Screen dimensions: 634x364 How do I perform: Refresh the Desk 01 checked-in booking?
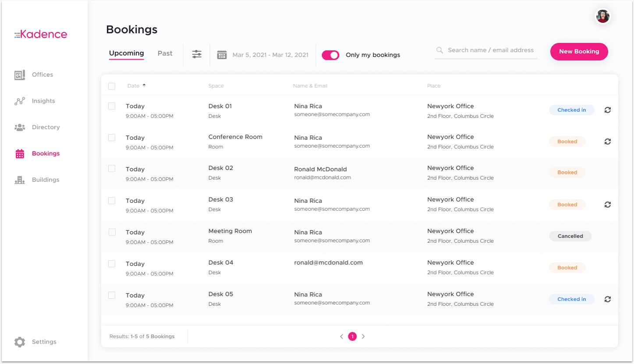pos(607,110)
